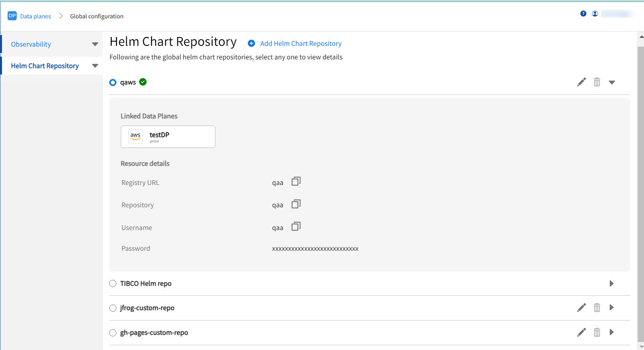Image resolution: width=644 pixels, height=350 pixels.
Task: Copy the Registry URL value
Action: click(x=296, y=182)
